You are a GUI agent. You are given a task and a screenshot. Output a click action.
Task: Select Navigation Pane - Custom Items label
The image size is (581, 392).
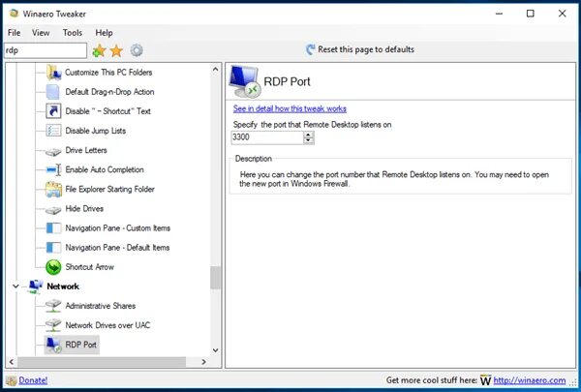[118, 228]
